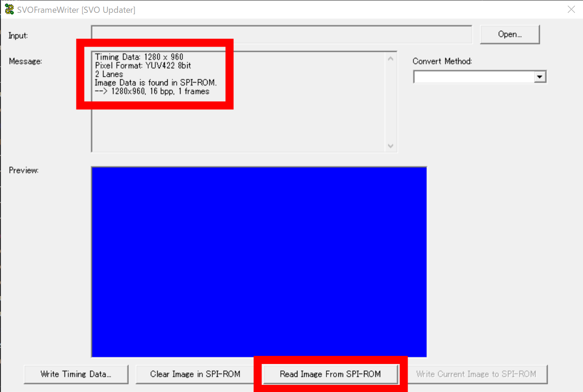Click inside the Convert Method combo box
This screenshot has height=392, width=583.
pos(474,77)
